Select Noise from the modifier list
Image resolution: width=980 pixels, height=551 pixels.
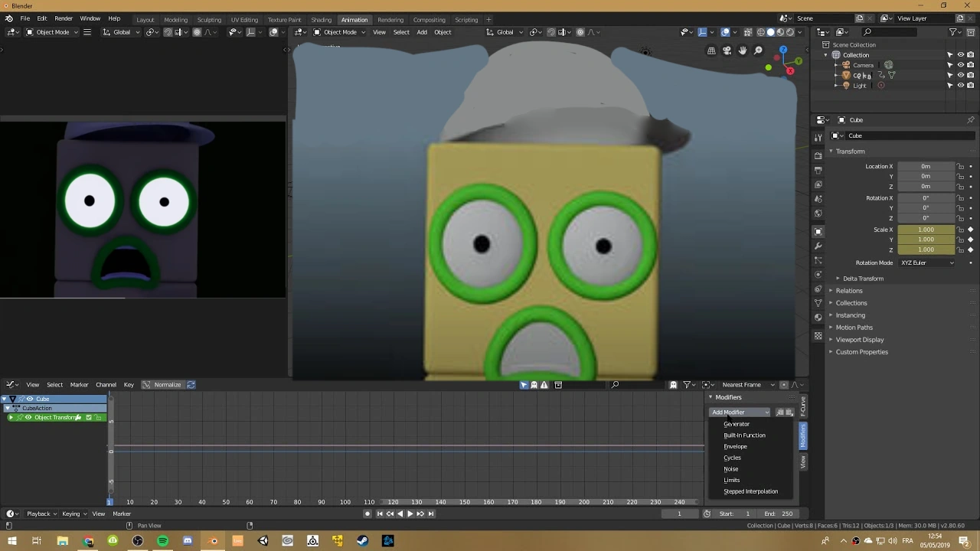point(731,468)
